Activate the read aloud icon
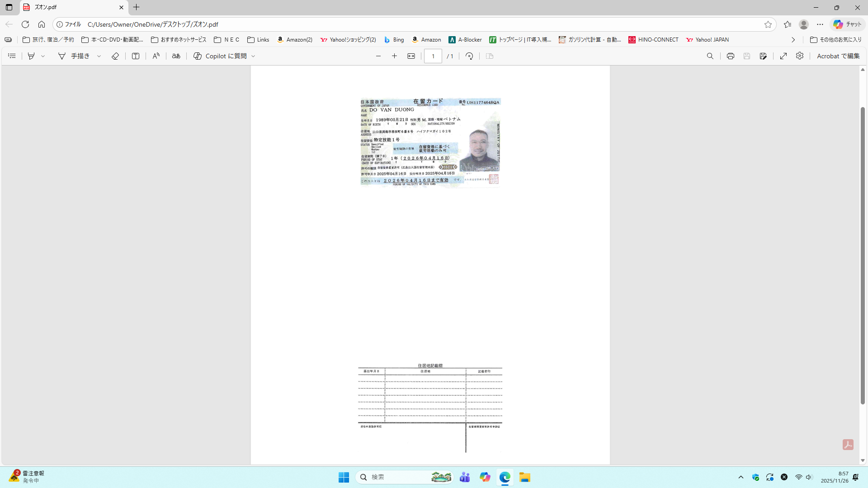 [x=156, y=56]
